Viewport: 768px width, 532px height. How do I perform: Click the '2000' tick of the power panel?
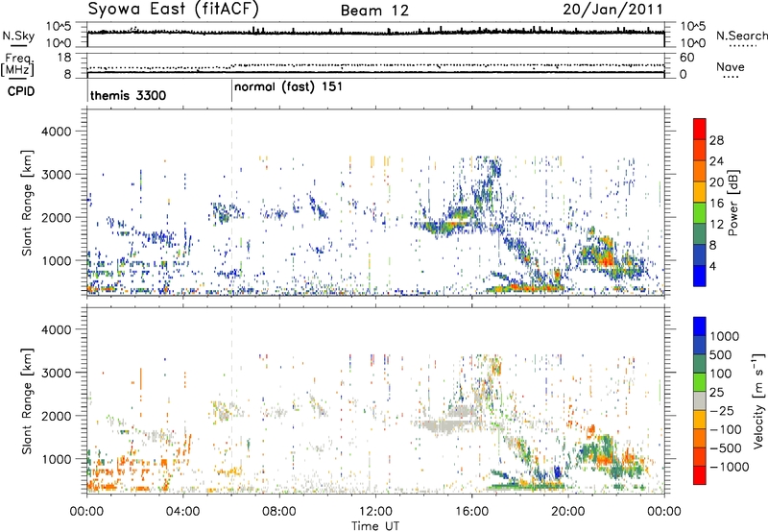pyautogui.click(x=56, y=217)
